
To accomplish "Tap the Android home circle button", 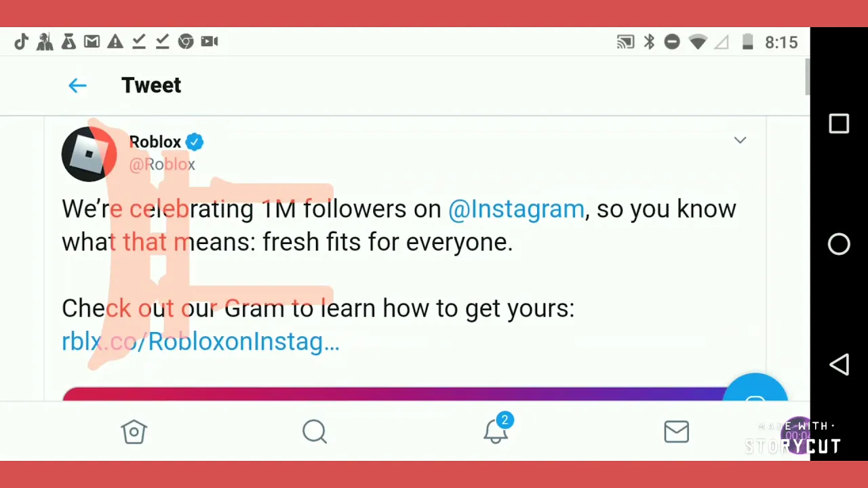I will 839,244.
